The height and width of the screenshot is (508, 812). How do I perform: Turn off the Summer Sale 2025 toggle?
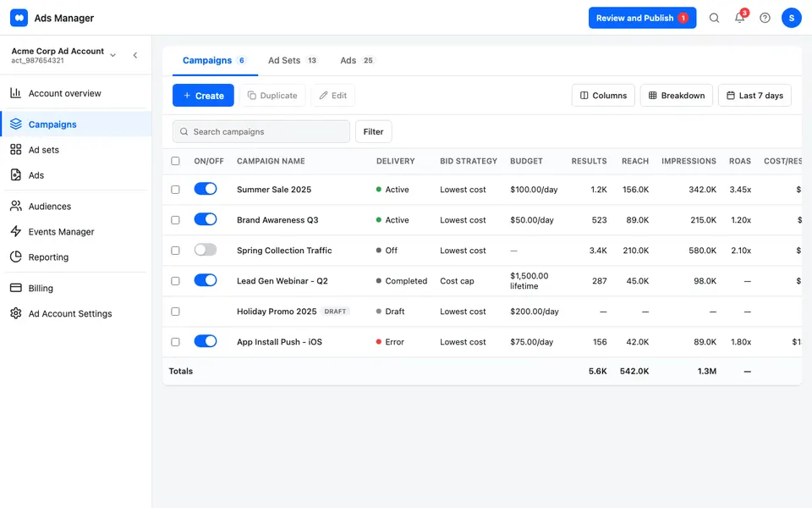click(206, 189)
